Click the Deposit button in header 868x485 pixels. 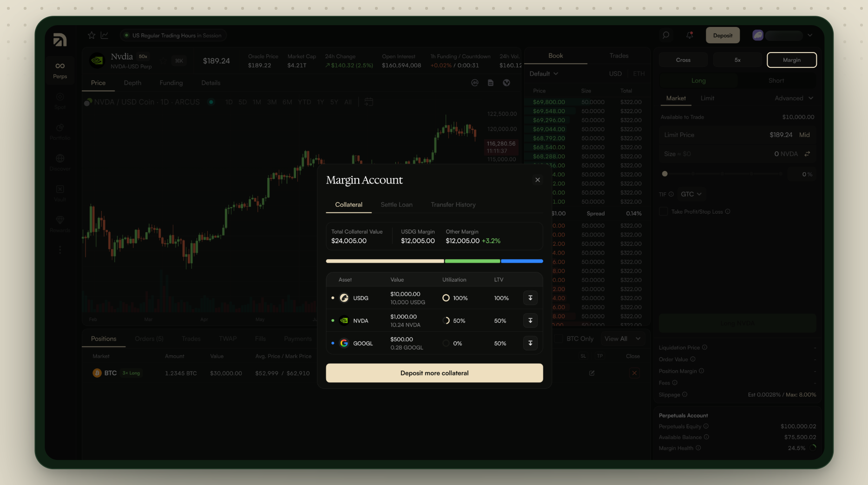tap(723, 35)
